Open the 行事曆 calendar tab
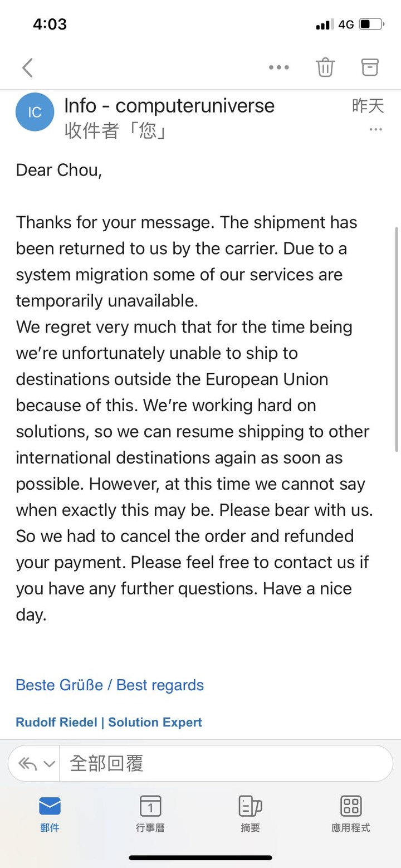Image resolution: width=401 pixels, height=868 pixels. (x=150, y=814)
